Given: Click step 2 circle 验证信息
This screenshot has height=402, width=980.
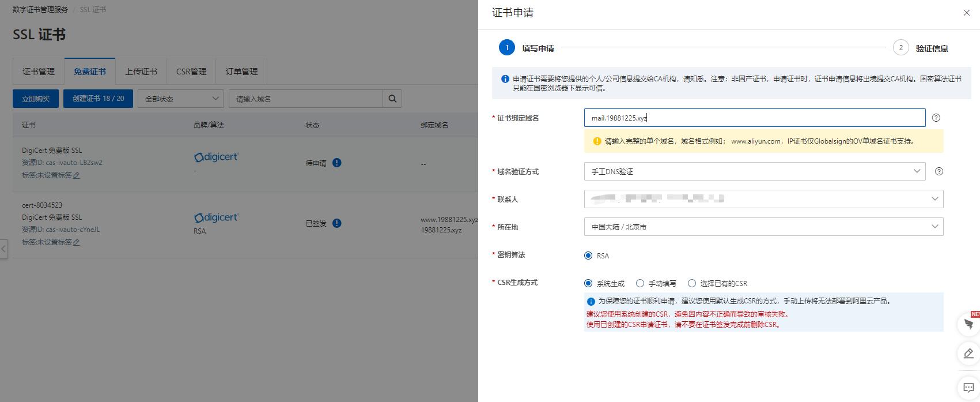Looking at the screenshot, I should [900, 47].
